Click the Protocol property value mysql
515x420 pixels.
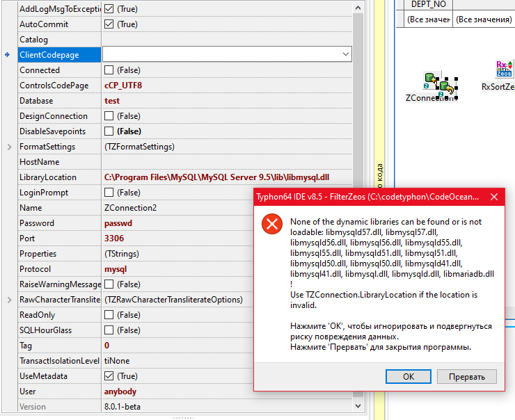[116, 269]
